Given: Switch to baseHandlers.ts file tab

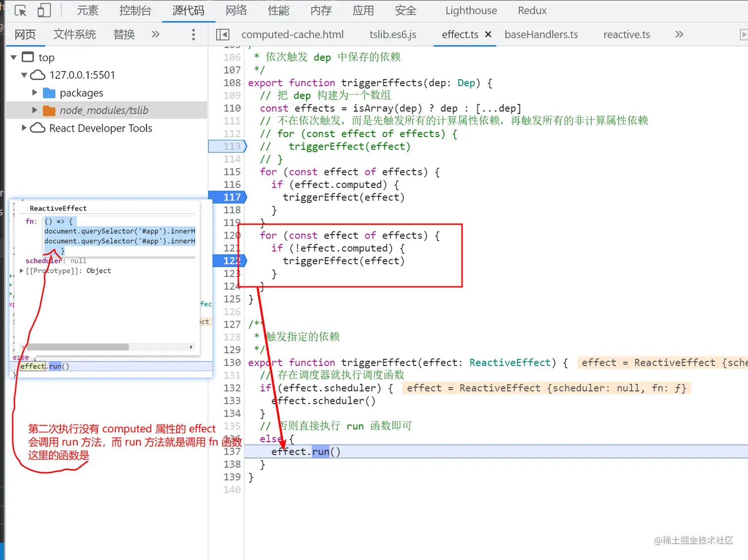Looking at the screenshot, I should (x=541, y=34).
